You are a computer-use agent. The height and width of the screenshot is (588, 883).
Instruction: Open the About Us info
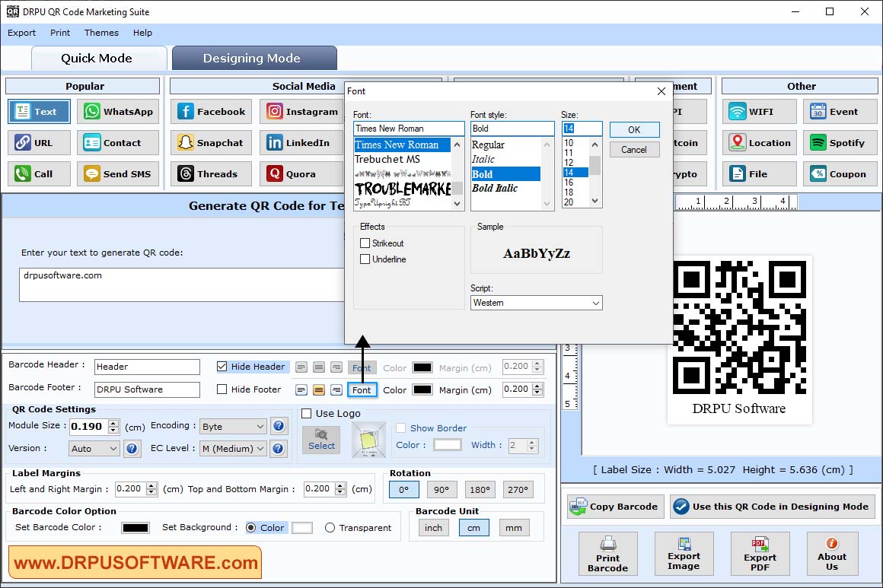(832, 554)
